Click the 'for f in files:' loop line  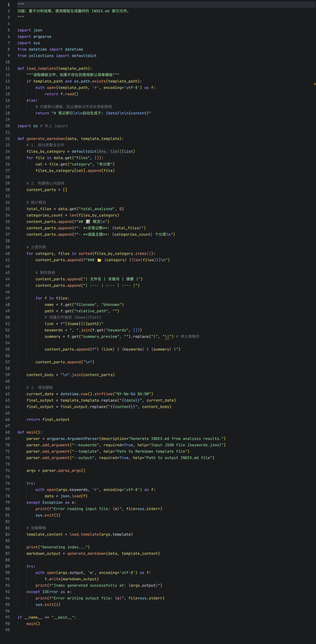pos(52,298)
